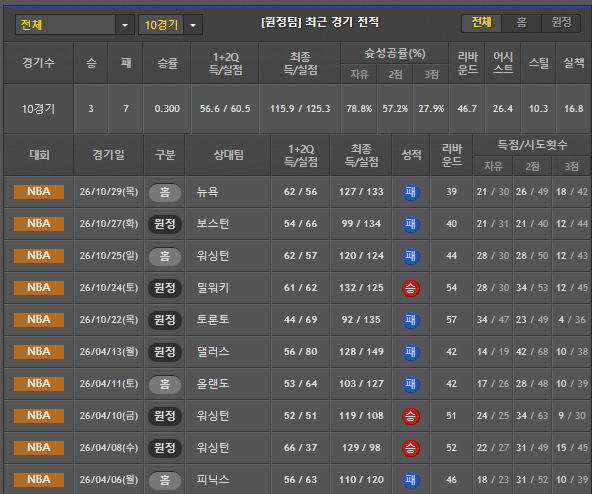The image size is (592, 494).
Task: Click the NBA badge in the 댈러스 row
Action: pos(39,352)
